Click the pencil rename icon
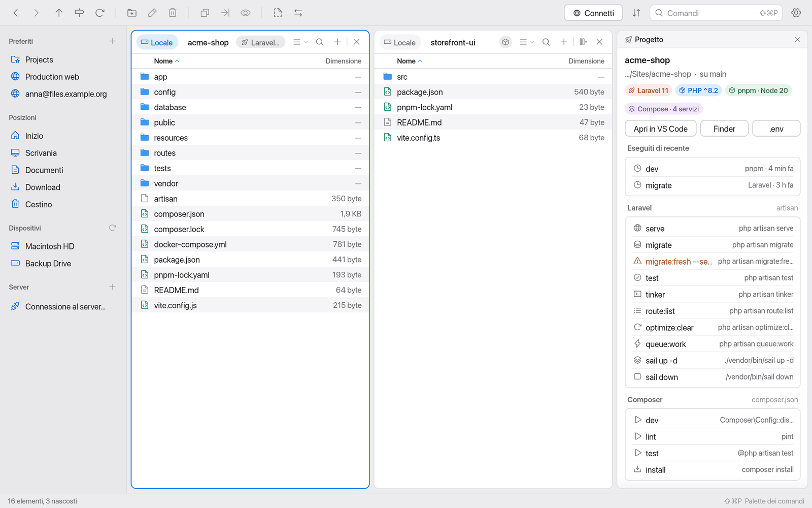Screen dimensions: 812x508 [152, 13]
